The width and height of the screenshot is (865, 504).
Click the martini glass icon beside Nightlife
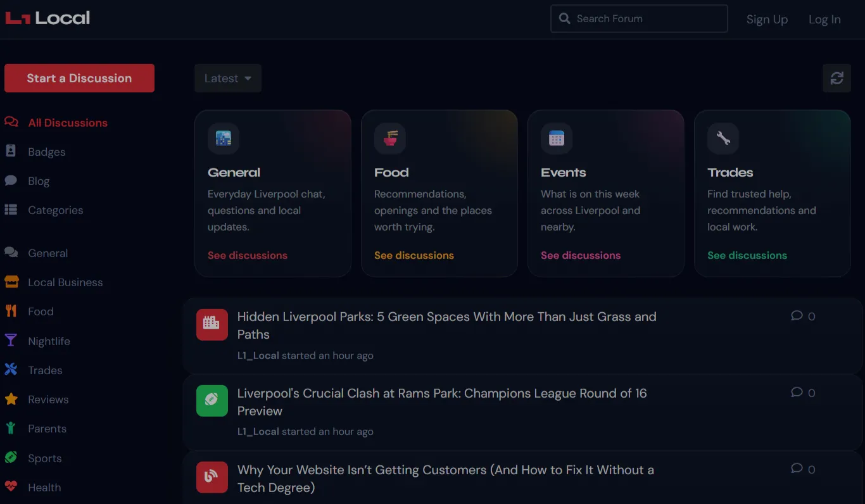click(x=11, y=341)
